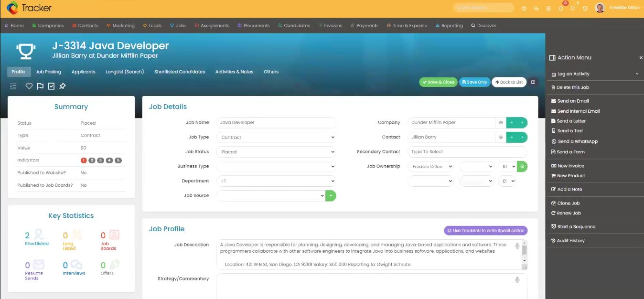Open the LongList (Search) tab
Screen dimensions: 644x299
point(125,72)
